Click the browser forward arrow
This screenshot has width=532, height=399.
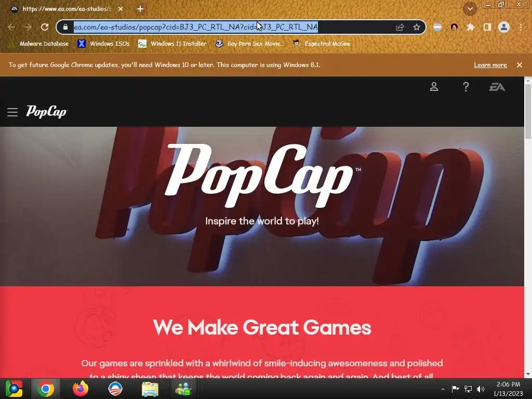tap(28, 27)
